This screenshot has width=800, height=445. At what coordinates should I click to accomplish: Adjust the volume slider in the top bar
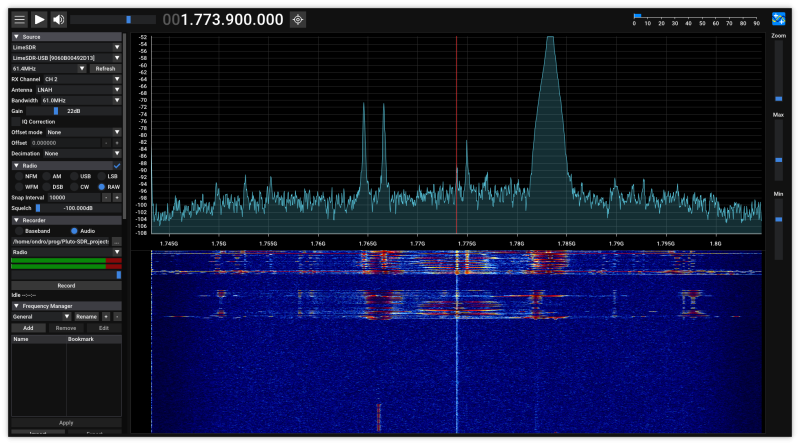(x=113, y=20)
